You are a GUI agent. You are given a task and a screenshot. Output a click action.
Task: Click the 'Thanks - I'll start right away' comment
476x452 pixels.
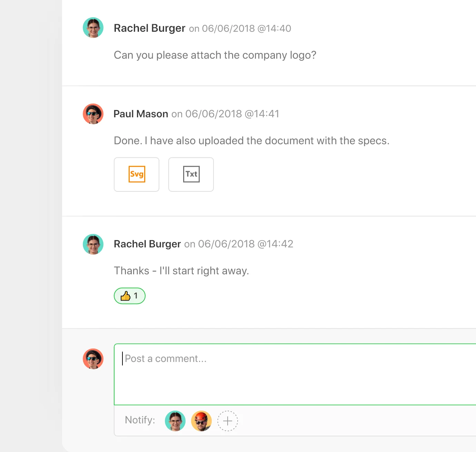pos(181,271)
